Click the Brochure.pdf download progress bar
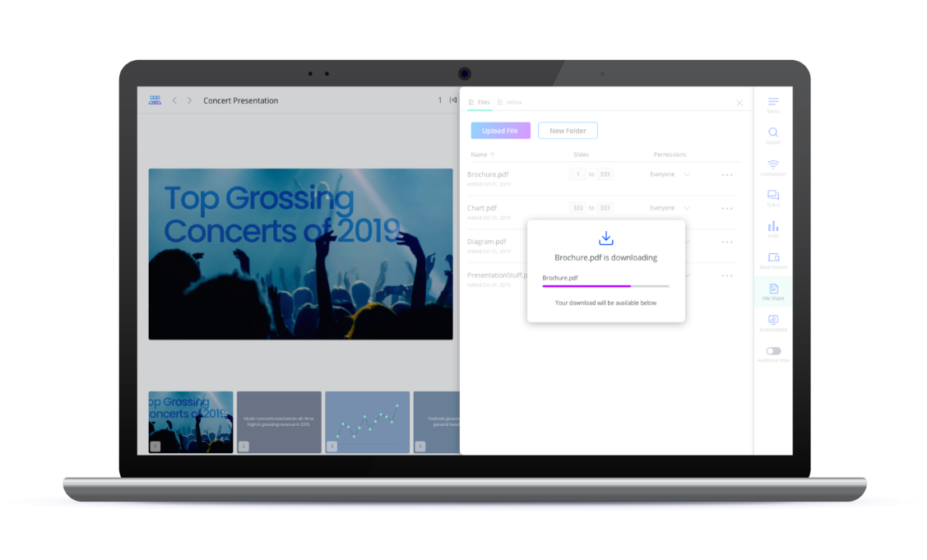This screenshot has height=560, width=927. (605, 286)
